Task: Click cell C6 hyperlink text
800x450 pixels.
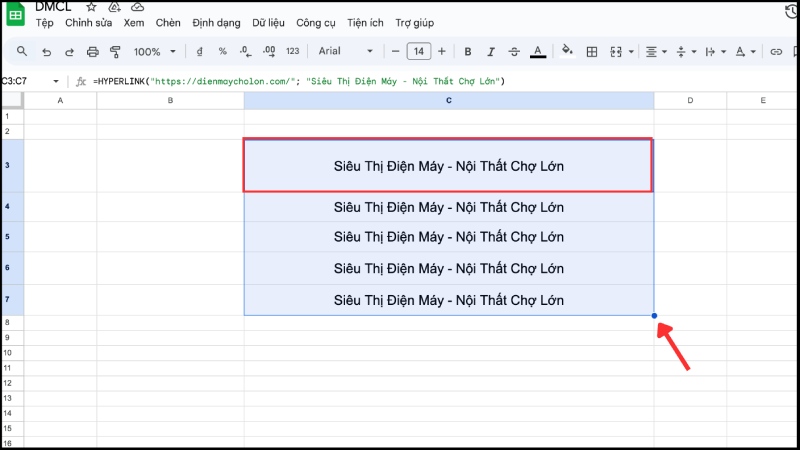Action: [x=449, y=268]
